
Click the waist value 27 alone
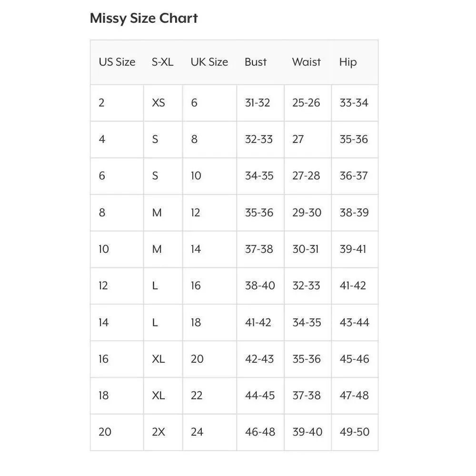coord(298,139)
